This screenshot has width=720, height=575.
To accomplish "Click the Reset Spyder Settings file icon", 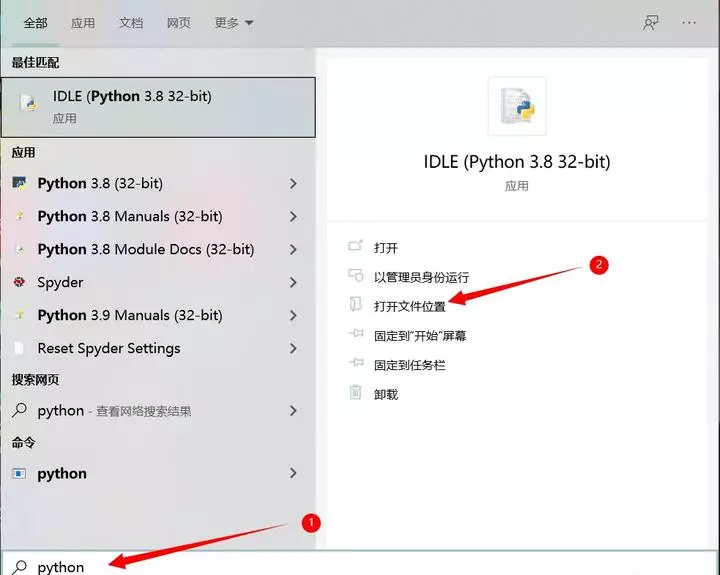I will coord(19,348).
